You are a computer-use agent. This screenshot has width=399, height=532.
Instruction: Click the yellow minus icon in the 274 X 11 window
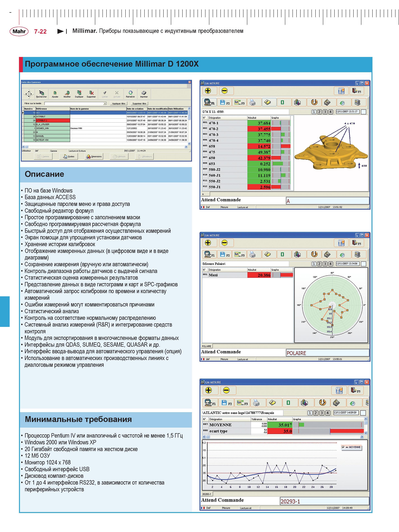pyautogui.click(x=224, y=91)
